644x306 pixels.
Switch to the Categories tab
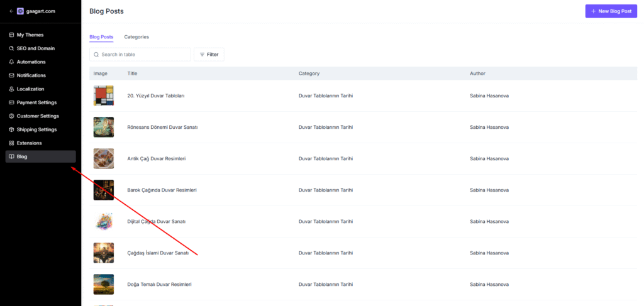coord(136,37)
